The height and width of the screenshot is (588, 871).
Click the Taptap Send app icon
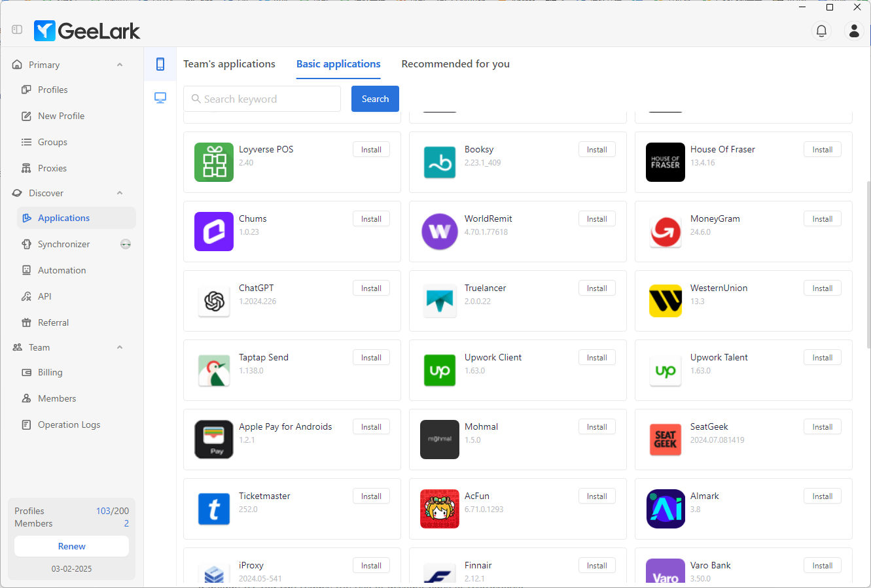(x=214, y=370)
